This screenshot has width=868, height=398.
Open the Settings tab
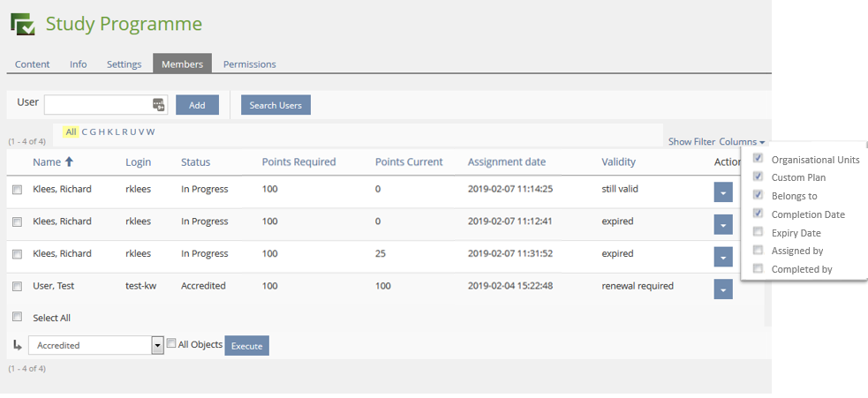click(124, 64)
